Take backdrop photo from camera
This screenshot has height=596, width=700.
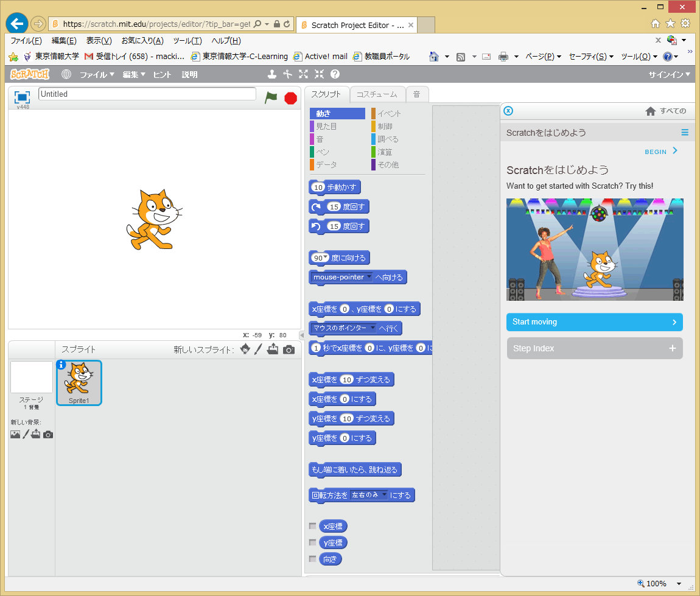(x=48, y=435)
